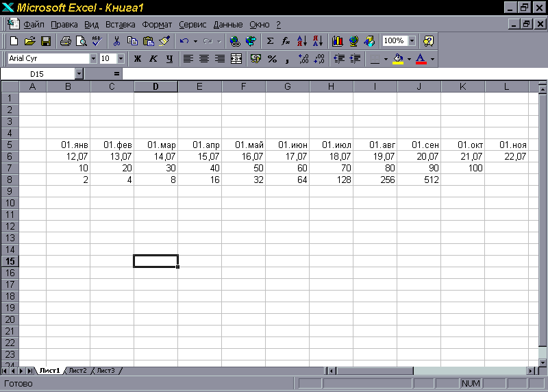Image resolution: width=548 pixels, height=392 pixels.
Task: Select entire column D header
Action: point(156,86)
